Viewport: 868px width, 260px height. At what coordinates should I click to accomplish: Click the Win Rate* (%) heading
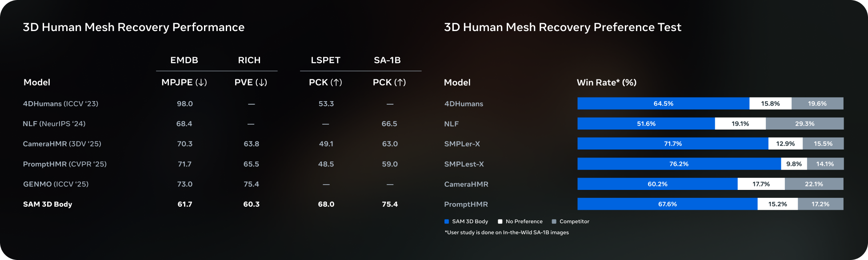point(606,83)
